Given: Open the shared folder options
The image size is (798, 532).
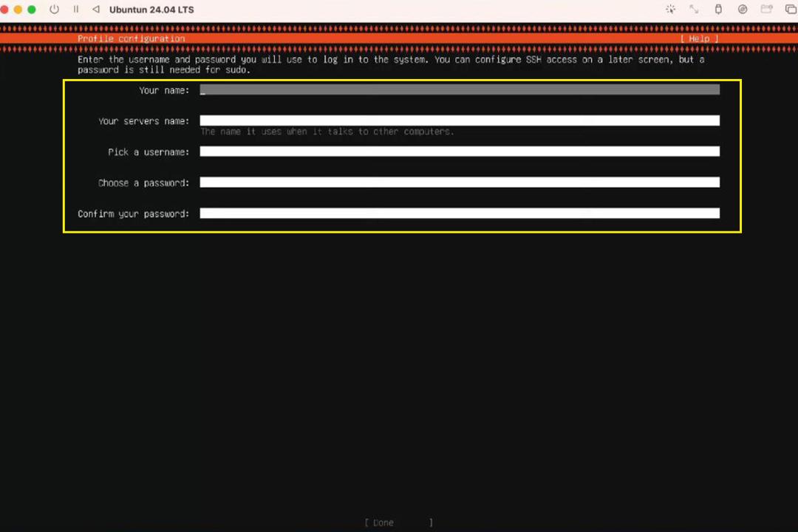Looking at the screenshot, I should tap(766, 9).
